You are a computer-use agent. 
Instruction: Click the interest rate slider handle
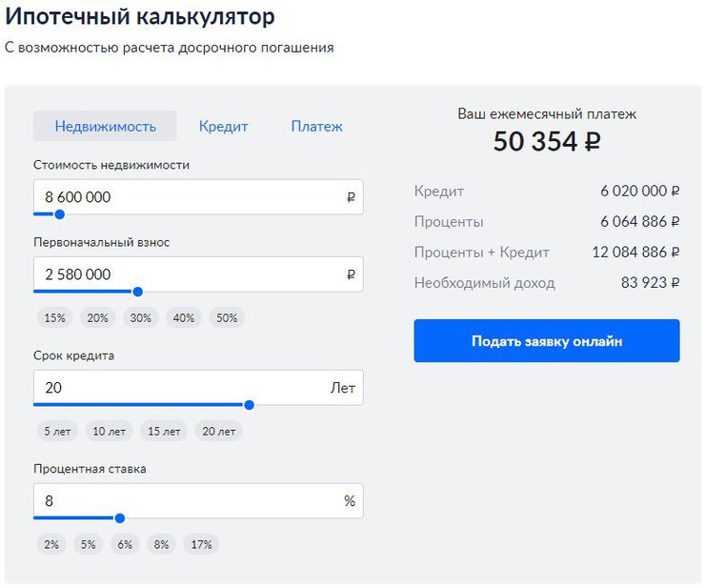119,518
